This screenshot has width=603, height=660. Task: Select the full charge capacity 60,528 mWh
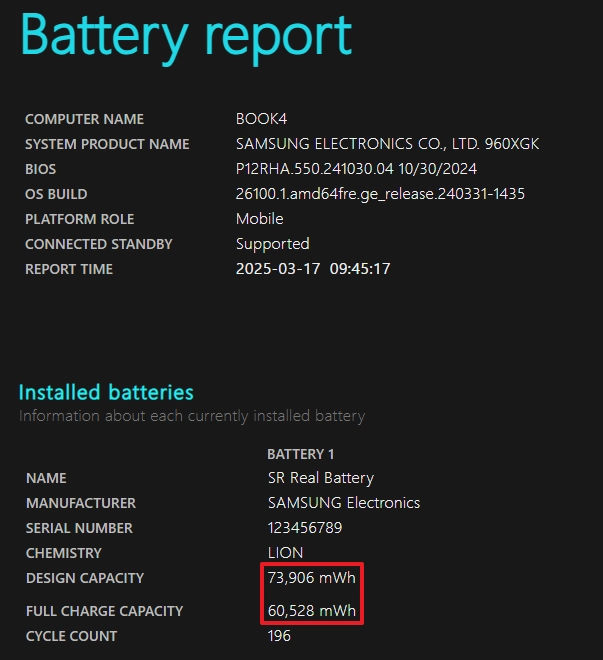312,611
